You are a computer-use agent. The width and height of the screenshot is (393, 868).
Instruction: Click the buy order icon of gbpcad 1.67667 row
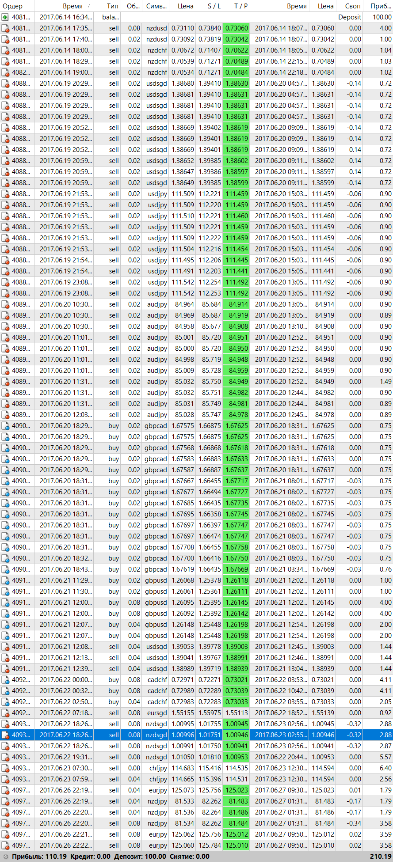click(x=5, y=481)
